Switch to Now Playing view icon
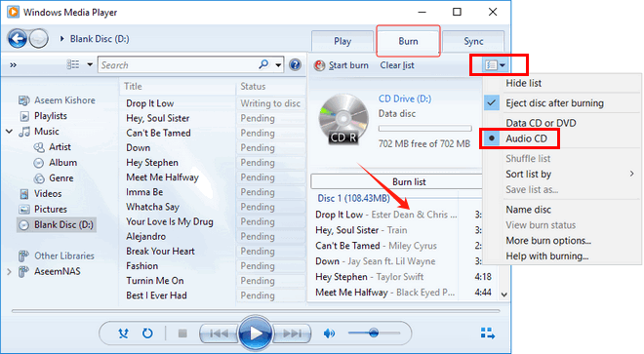Image resolution: width=644 pixels, height=354 pixels. pos(488,334)
